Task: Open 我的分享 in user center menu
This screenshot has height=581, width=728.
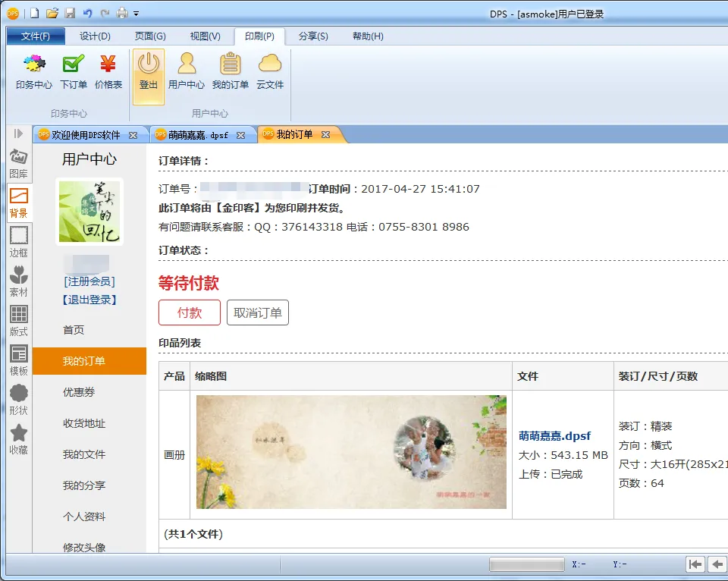Action: click(x=84, y=485)
